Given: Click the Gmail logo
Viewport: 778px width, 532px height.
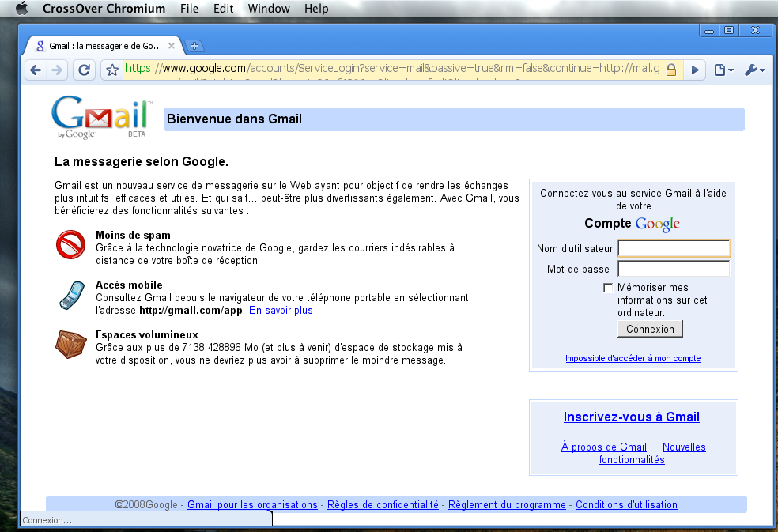Looking at the screenshot, I should tap(100, 117).
